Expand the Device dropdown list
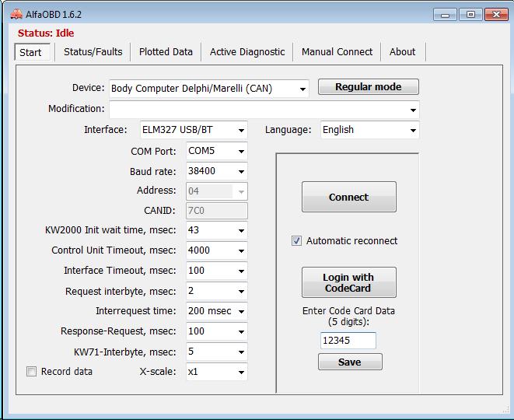The height and width of the screenshot is (420, 514). pos(302,89)
